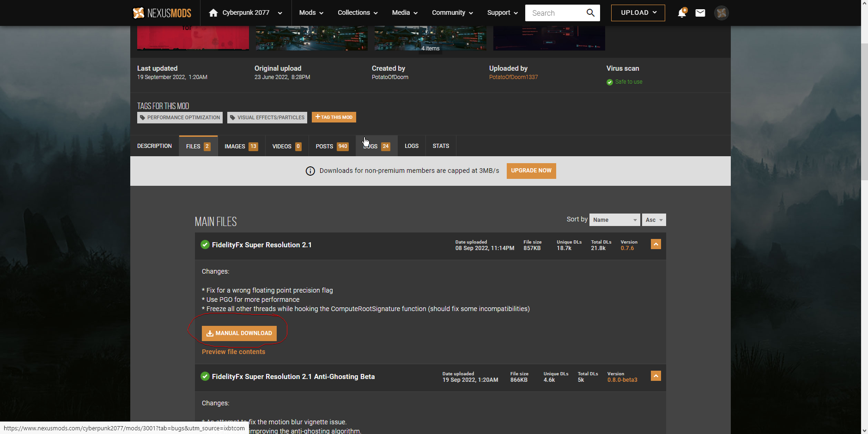The height and width of the screenshot is (434, 868).
Task: Open the Support menu
Action: click(503, 13)
